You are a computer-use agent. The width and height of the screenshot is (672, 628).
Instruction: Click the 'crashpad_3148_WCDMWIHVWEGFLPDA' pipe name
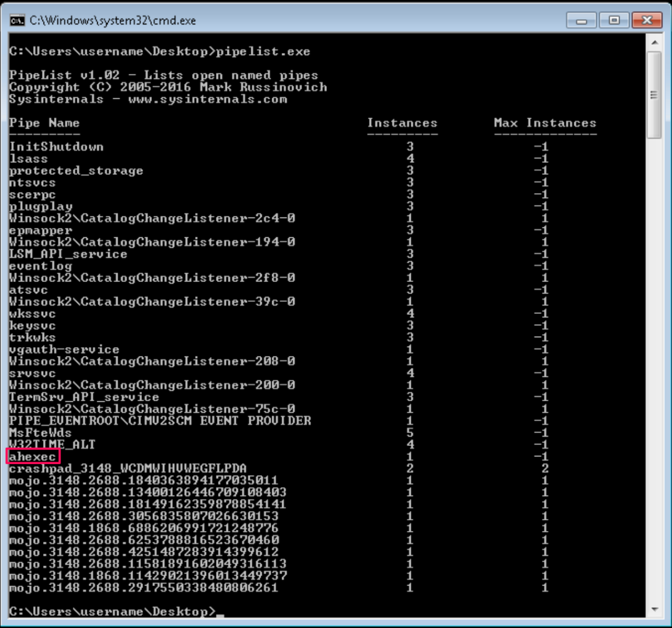tap(128, 469)
